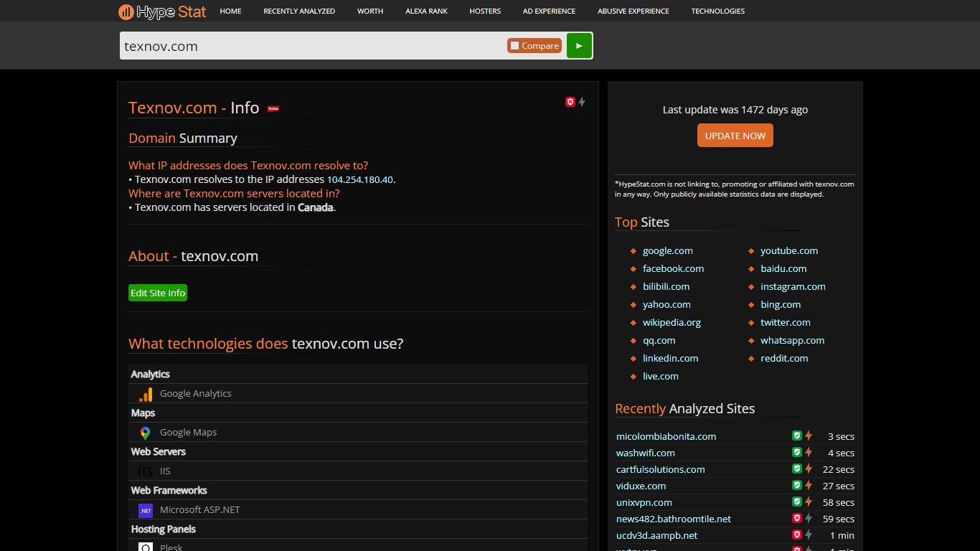Click the green shield icon for micolombiabonita.com
This screenshot has width=980, height=551.
click(x=796, y=435)
